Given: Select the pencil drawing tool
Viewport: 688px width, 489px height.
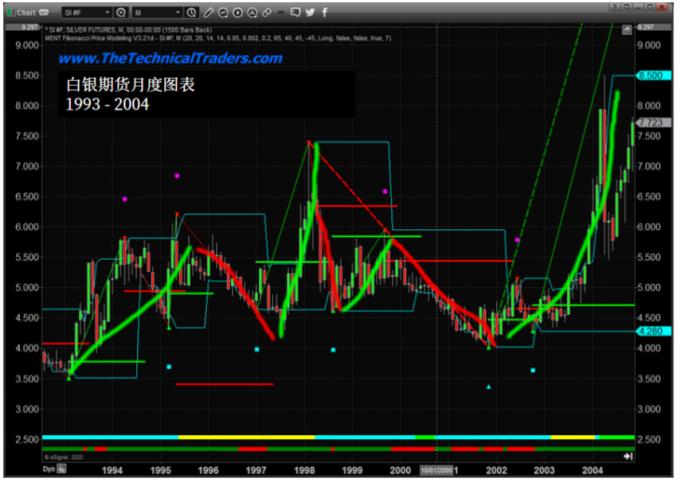Looking at the screenshot, I should click(x=208, y=13).
